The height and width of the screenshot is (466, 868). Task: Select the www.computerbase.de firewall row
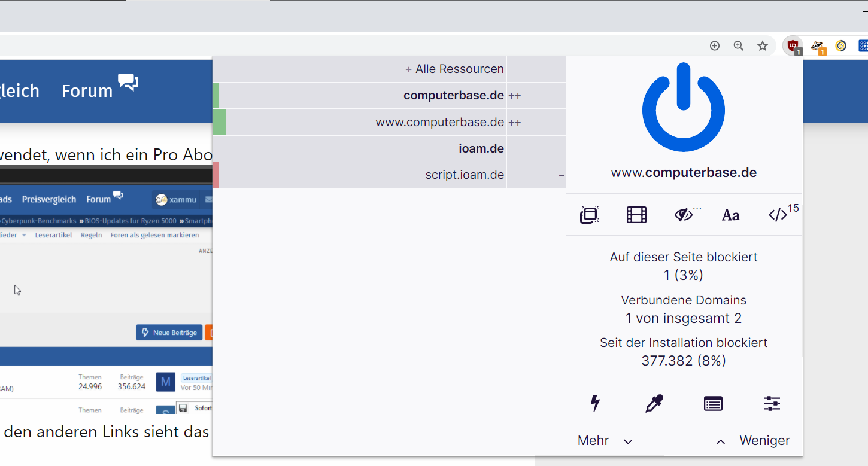(359, 122)
